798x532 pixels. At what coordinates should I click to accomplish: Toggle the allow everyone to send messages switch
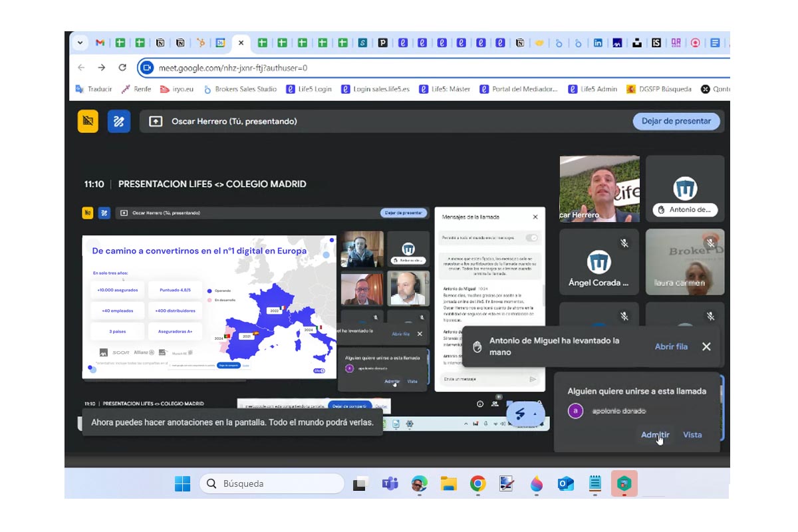(x=531, y=237)
